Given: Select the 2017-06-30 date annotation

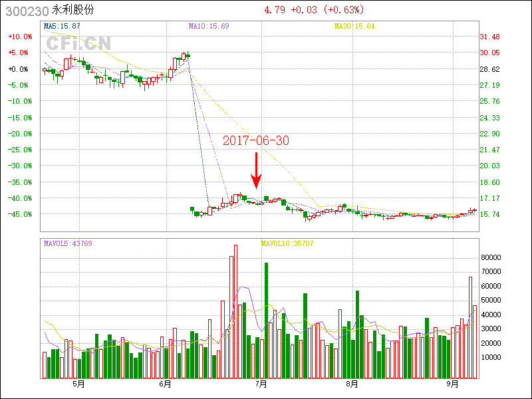Looking at the screenshot, I should pyautogui.click(x=256, y=141).
